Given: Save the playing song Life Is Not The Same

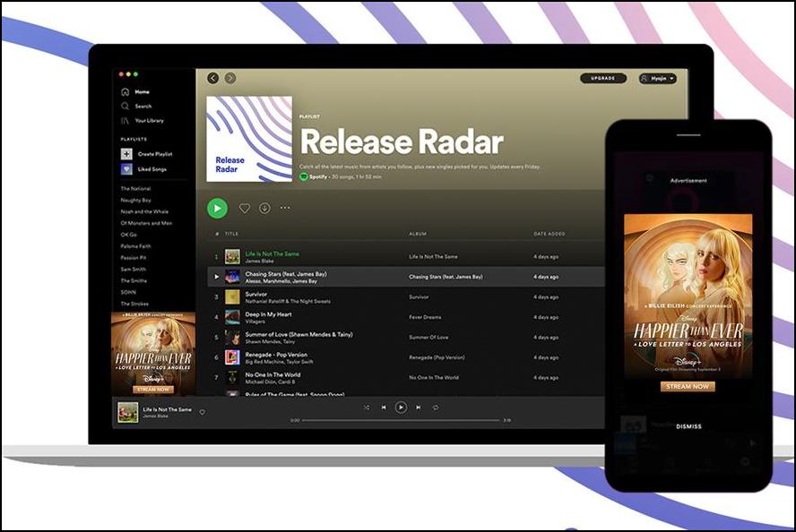Looking at the screenshot, I should tap(203, 412).
